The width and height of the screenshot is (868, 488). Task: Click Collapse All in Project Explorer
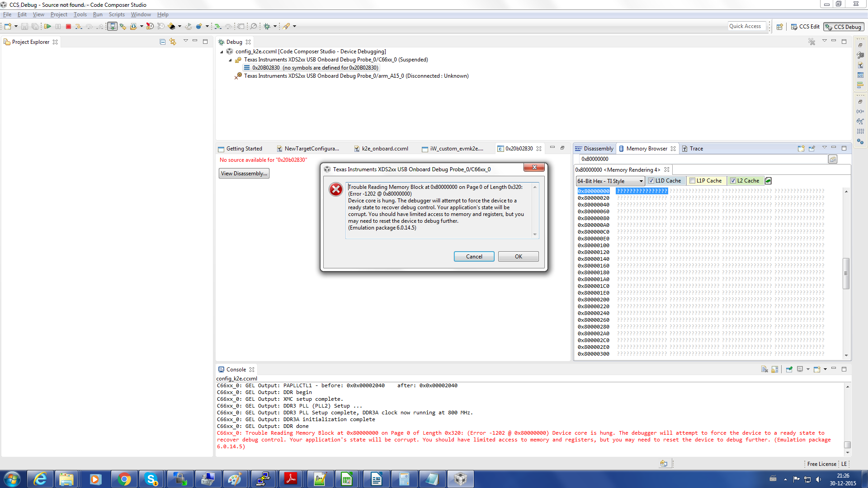(162, 42)
